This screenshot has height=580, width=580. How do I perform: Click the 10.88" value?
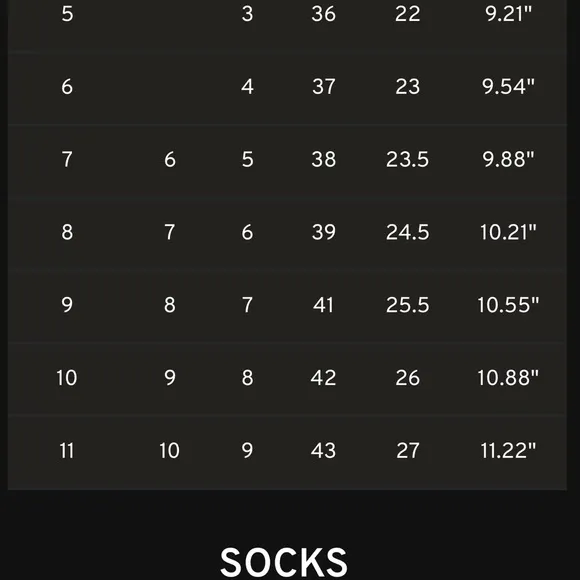point(508,378)
